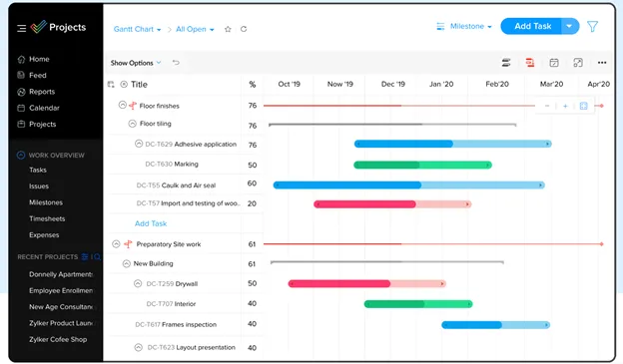
Task: Open the Donnelly Apartments recent project
Action: tap(60, 274)
